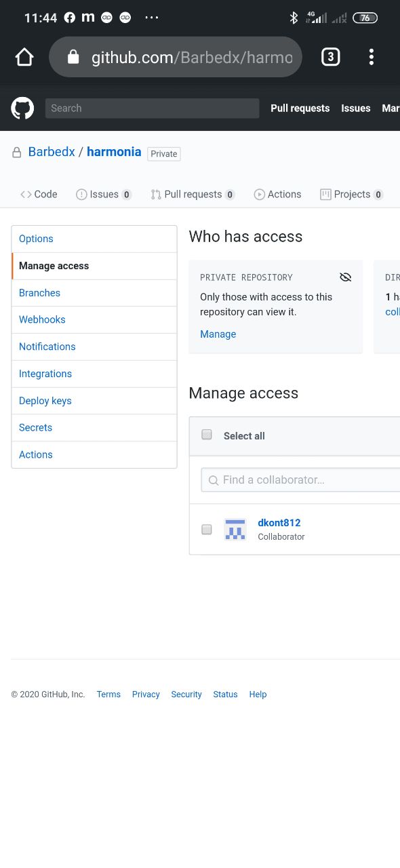Click the Collaborator role label under dkont812
The width and height of the screenshot is (400, 868).
pos(281,537)
